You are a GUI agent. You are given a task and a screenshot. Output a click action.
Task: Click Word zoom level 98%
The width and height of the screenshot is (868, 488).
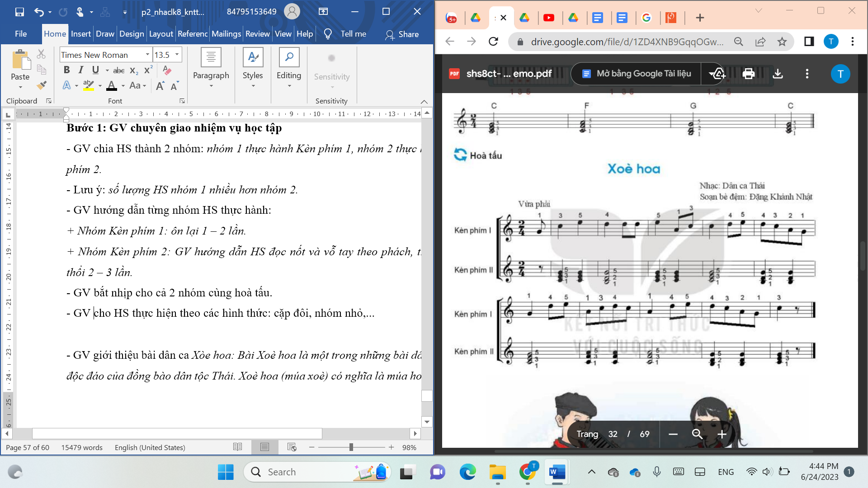(409, 447)
